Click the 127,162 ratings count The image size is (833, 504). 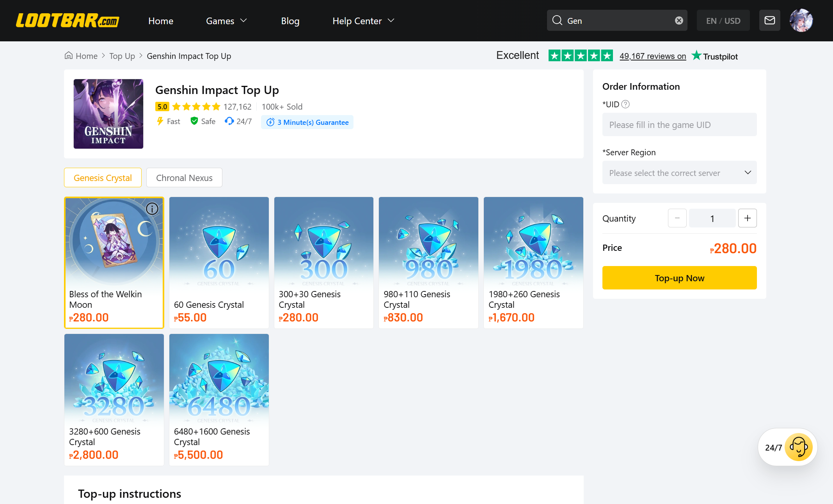pyautogui.click(x=237, y=106)
